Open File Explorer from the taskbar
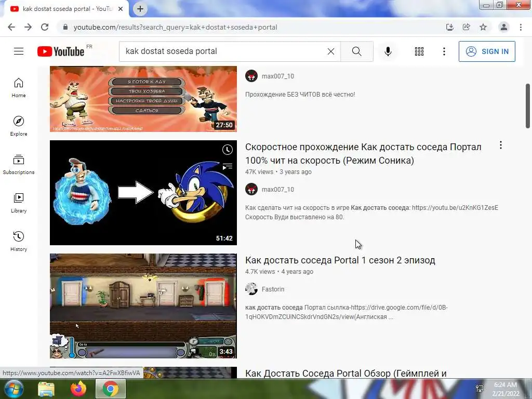The height and width of the screenshot is (399, 532). (46, 389)
